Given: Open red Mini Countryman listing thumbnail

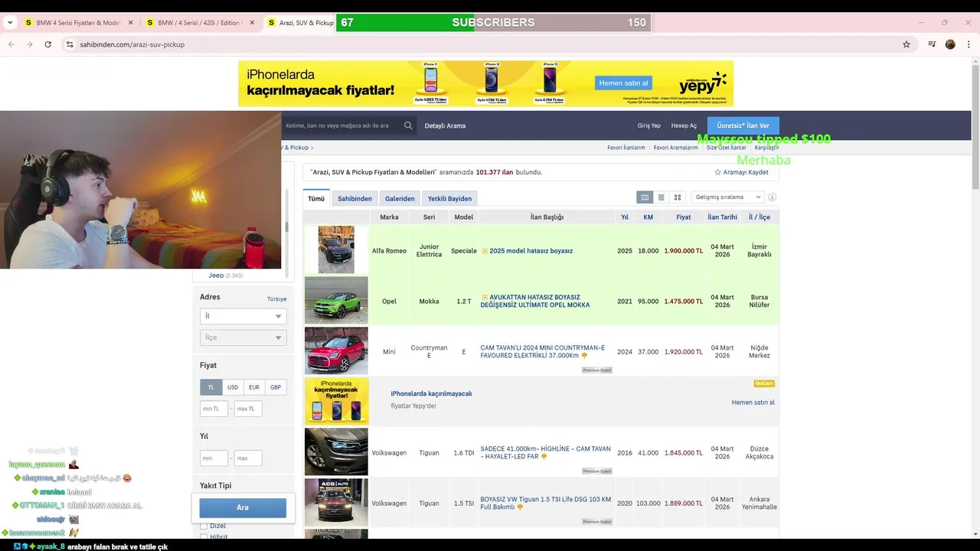Looking at the screenshot, I should coord(336,350).
